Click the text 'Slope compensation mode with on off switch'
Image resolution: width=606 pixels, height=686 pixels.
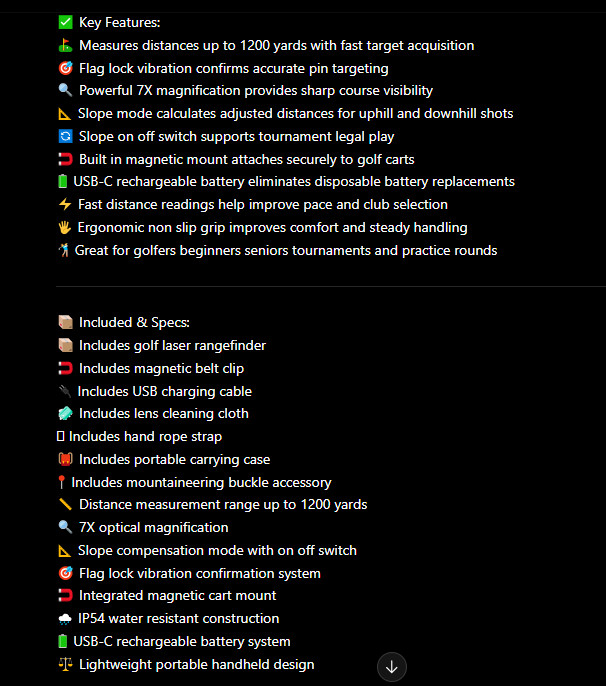217,550
